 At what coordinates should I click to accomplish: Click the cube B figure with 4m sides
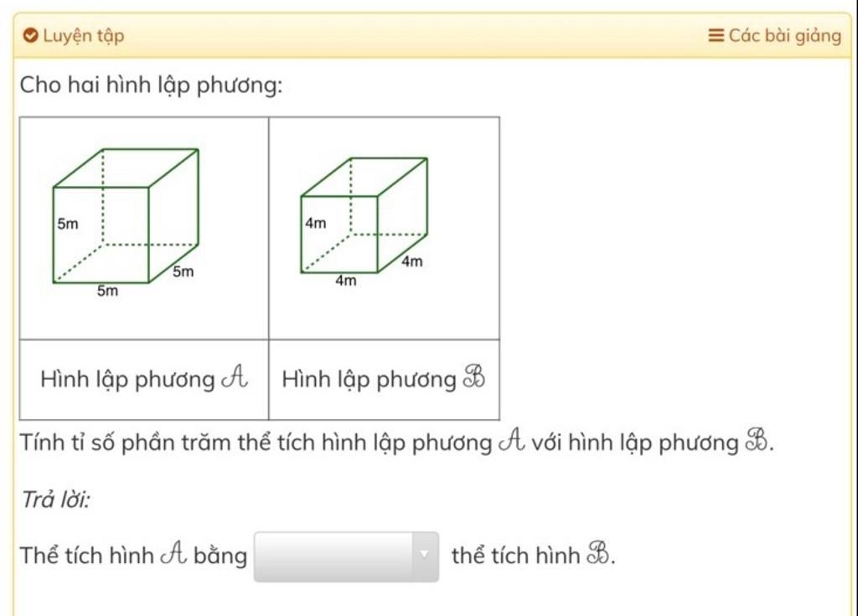tap(364, 215)
